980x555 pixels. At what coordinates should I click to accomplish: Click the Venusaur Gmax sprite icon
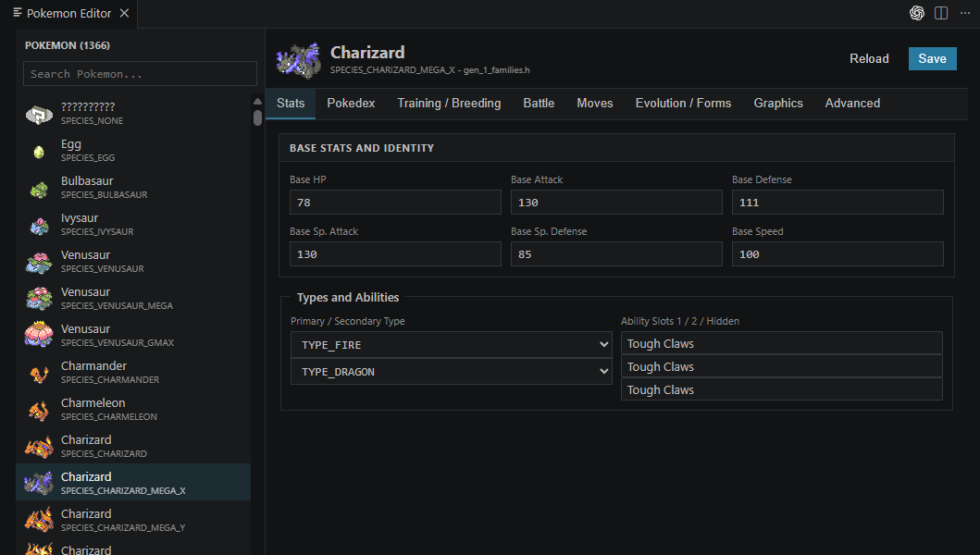[39, 334]
